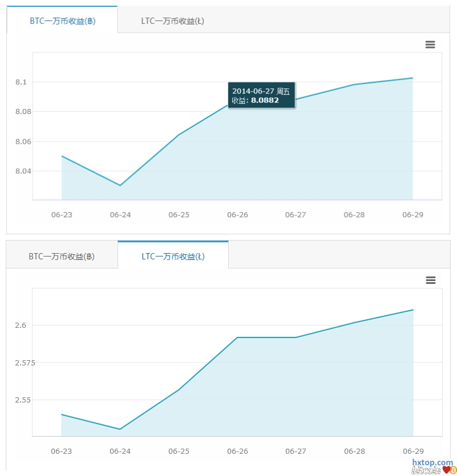The image size is (457, 476).
Task: Switch to LTC一万币收益 tab in top panel
Action: [x=172, y=21]
